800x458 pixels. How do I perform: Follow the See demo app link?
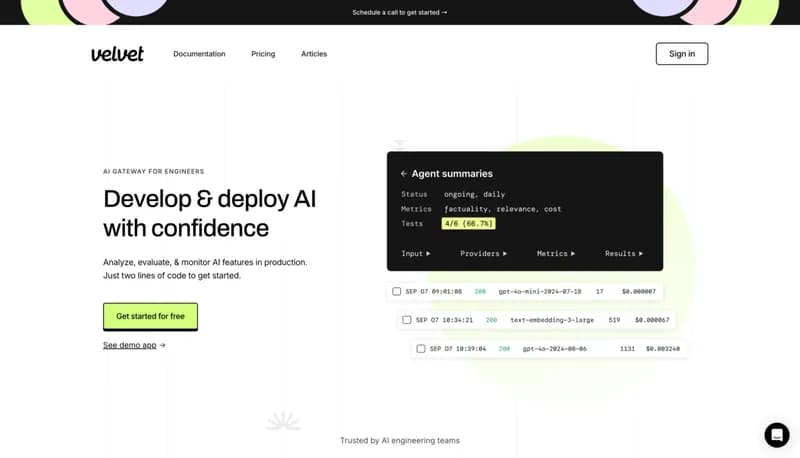coord(134,345)
